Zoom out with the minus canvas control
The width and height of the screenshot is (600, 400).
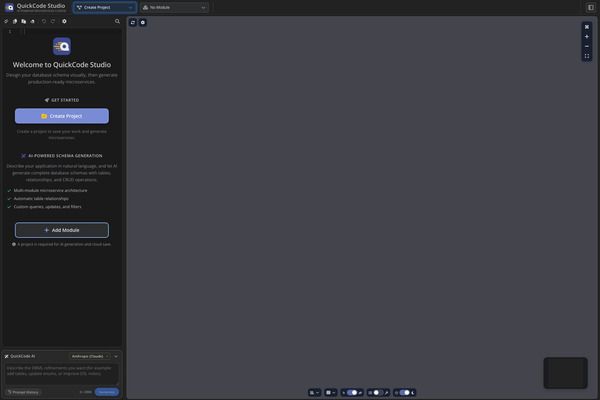(x=587, y=46)
